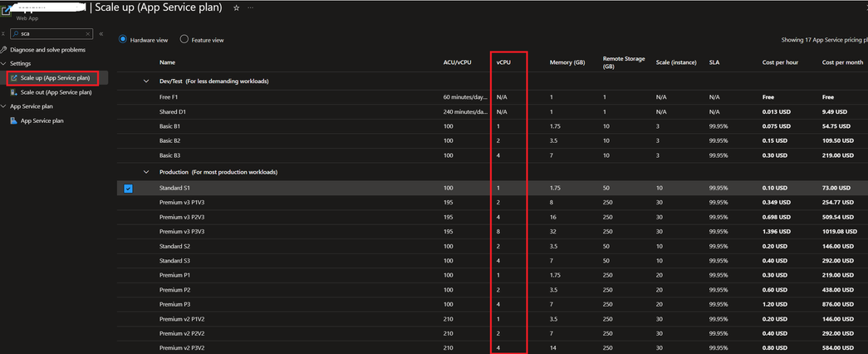
Task: Sort by the Memory (GB) column header
Action: click(x=566, y=62)
